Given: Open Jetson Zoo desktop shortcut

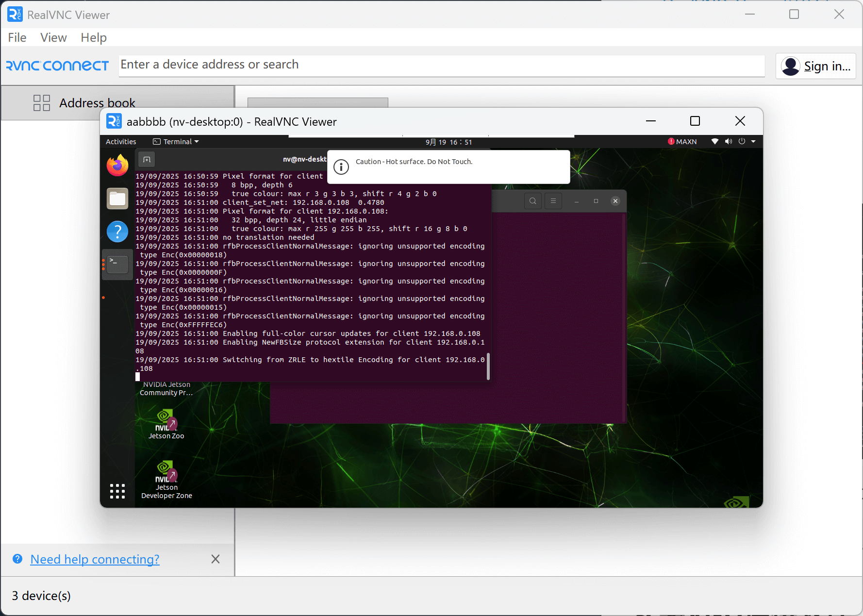Looking at the screenshot, I should [166, 423].
